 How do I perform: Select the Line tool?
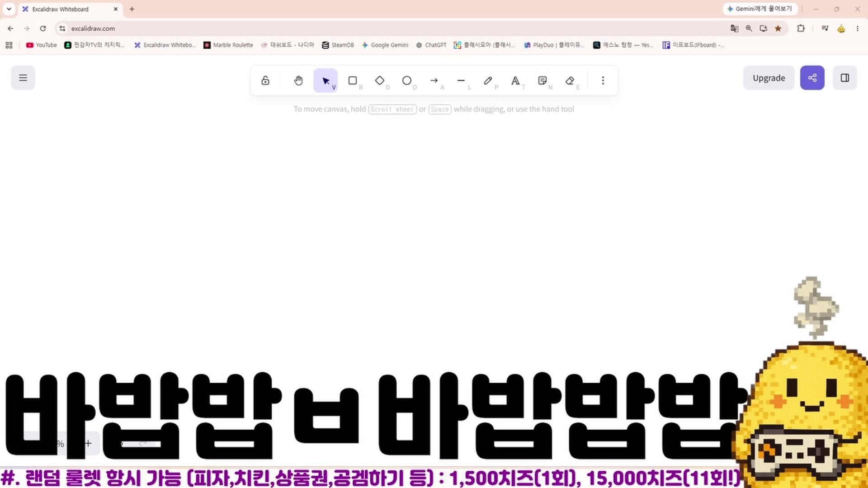click(x=461, y=80)
